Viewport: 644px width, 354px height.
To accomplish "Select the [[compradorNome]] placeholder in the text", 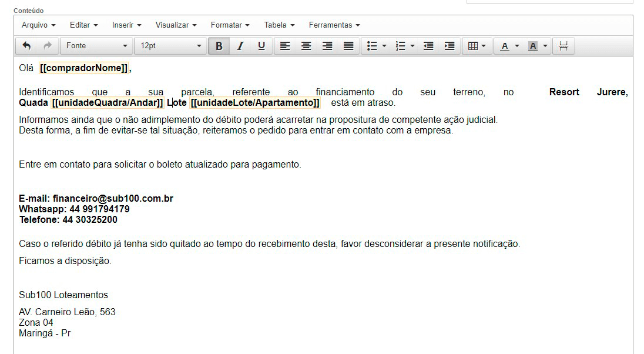I will [x=83, y=68].
